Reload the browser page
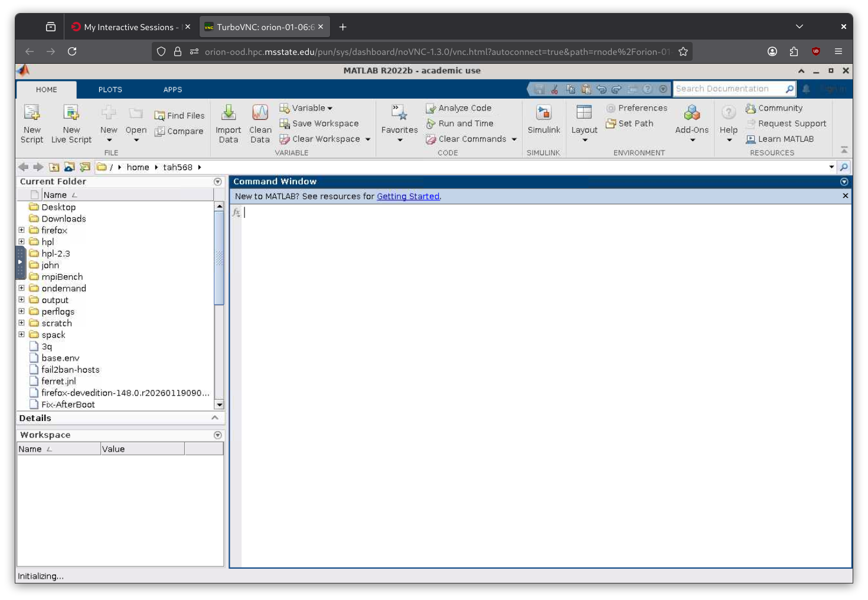The height and width of the screenshot is (600, 868). pos(72,51)
